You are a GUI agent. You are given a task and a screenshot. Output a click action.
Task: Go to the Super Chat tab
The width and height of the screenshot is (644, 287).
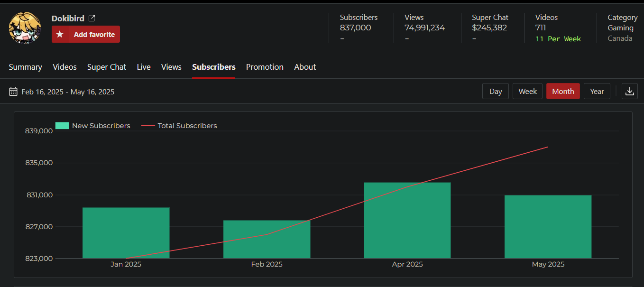[x=107, y=67]
